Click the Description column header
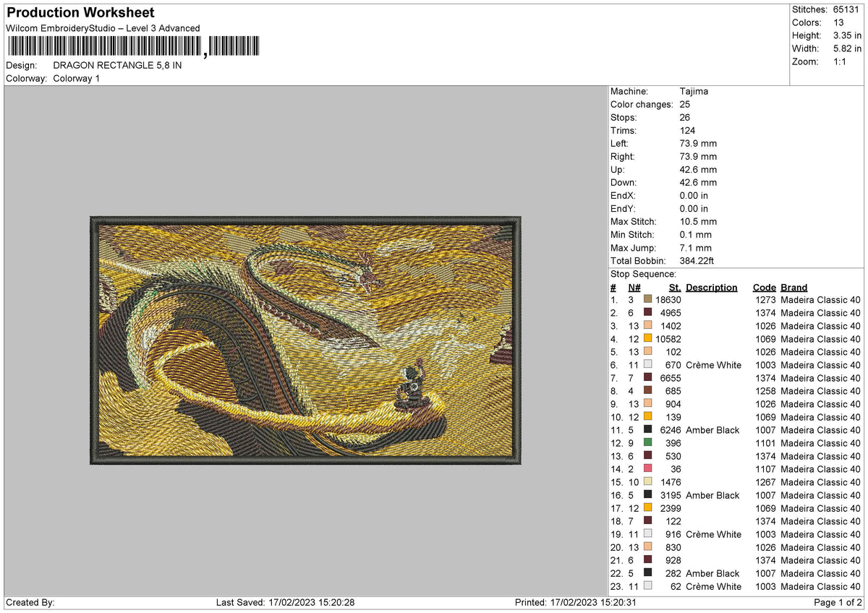 [712, 287]
